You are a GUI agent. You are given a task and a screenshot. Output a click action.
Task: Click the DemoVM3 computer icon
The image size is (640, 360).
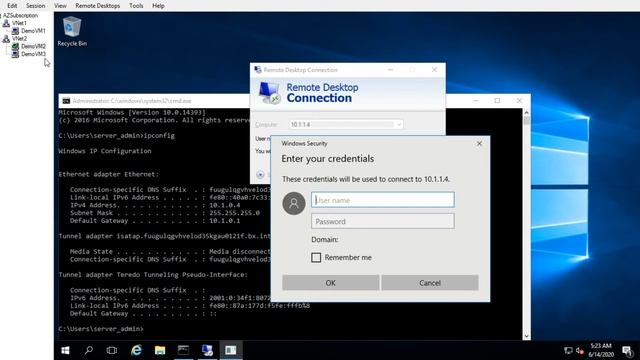pyautogui.click(x=16, y=54)
